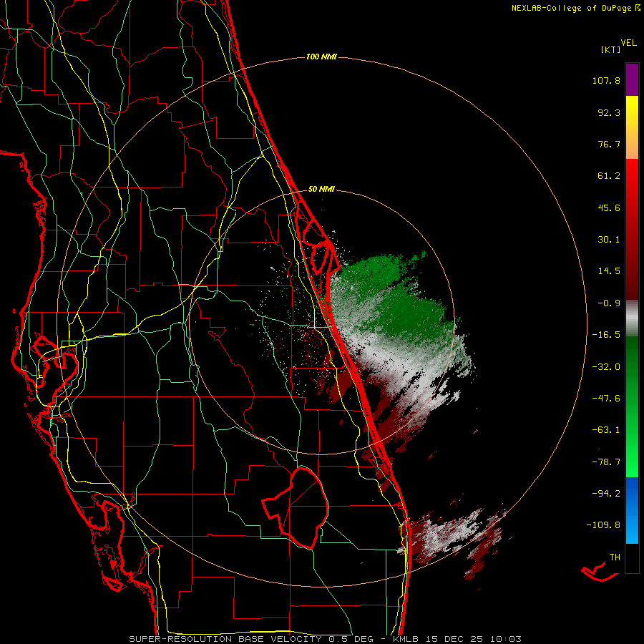Click the 61.2 velocity scale value
Screen dimensions: 644x644
click(609, 176)
